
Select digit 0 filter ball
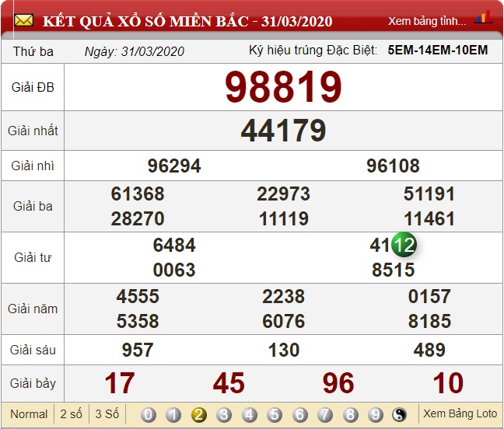(x=149, y=414)
